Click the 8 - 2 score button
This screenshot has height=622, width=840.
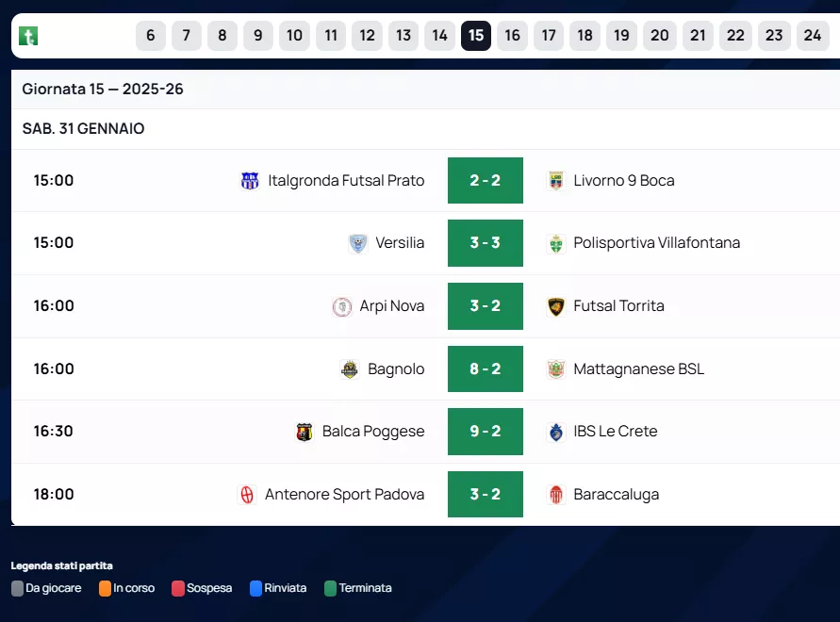[485, 369]
